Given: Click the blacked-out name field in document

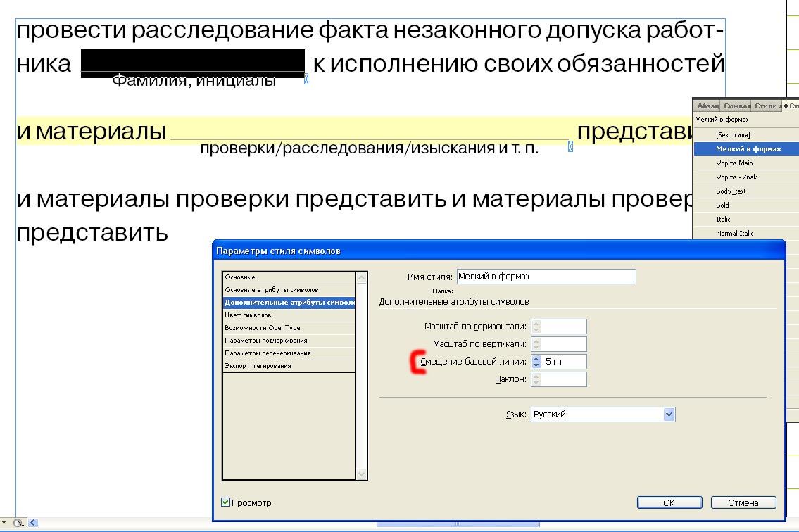Looking at the screenshot, I should pos(193,63).
